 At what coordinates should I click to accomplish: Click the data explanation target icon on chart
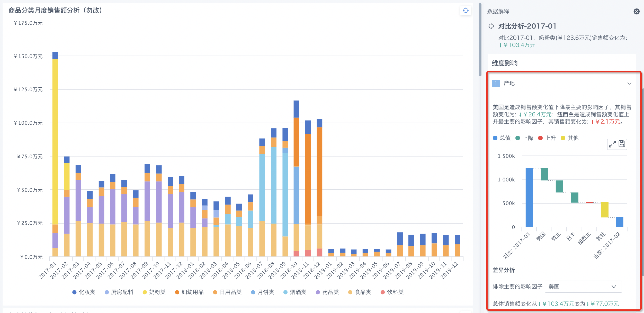[x=466, y=11]
